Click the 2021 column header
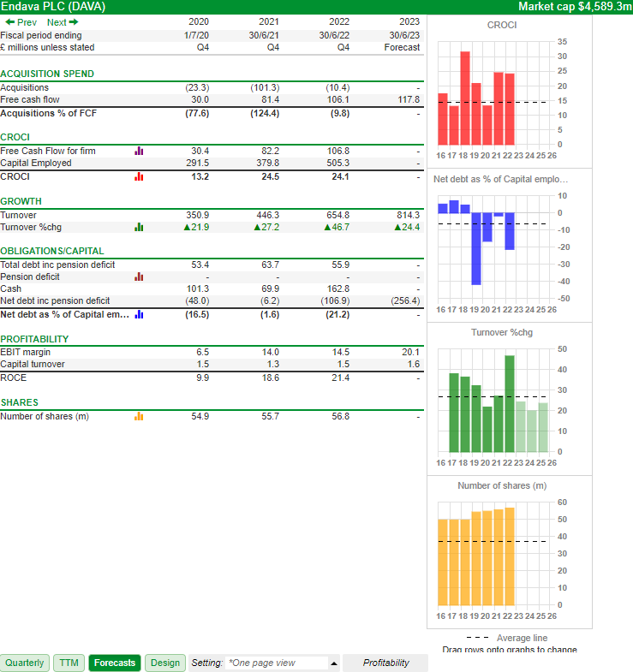This screenshot has width=633, height=672. click(x=269, y=22)
